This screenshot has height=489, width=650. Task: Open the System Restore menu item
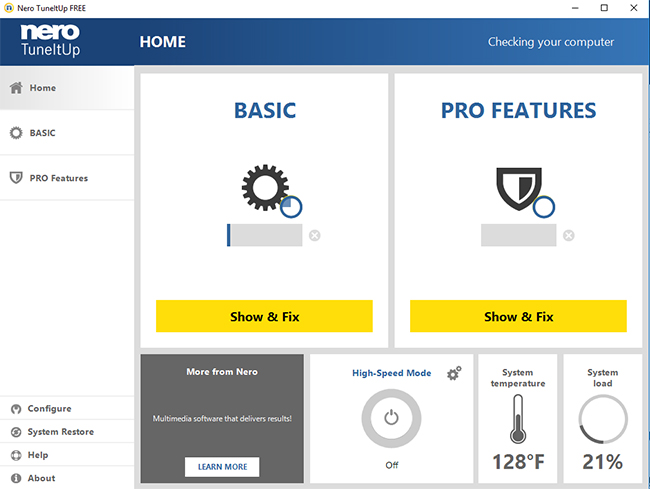pyautogui.click(x=67, y=432)
